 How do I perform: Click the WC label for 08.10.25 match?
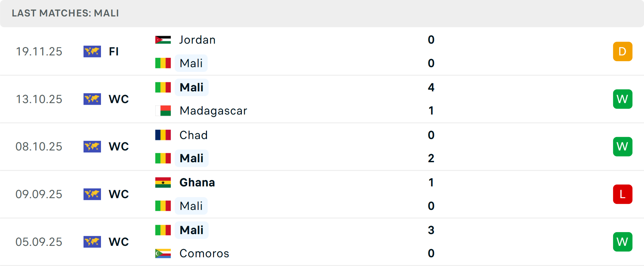[119, 146]
